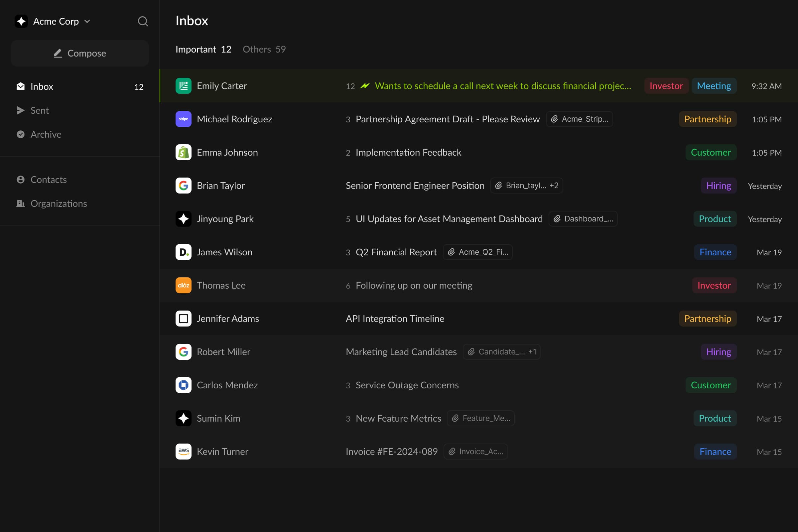Click the Google avatar for Robert Miller
The width and height of the screenshot is (798, 532).
184,352
